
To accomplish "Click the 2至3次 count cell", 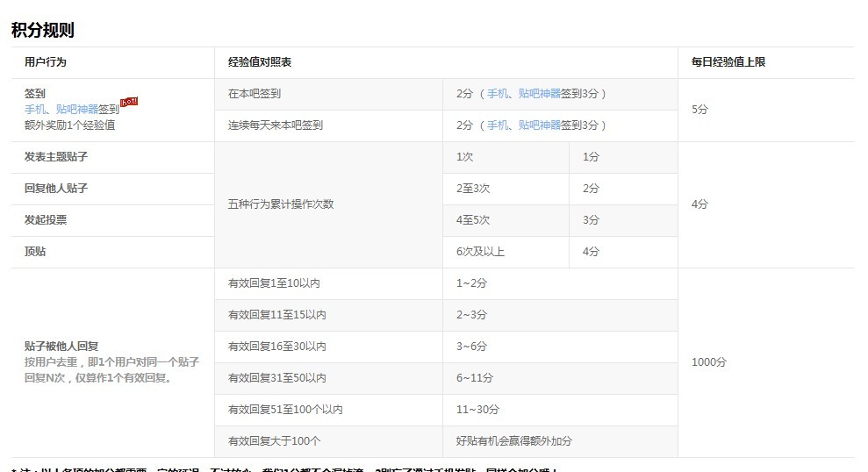I will click(506, 189).
